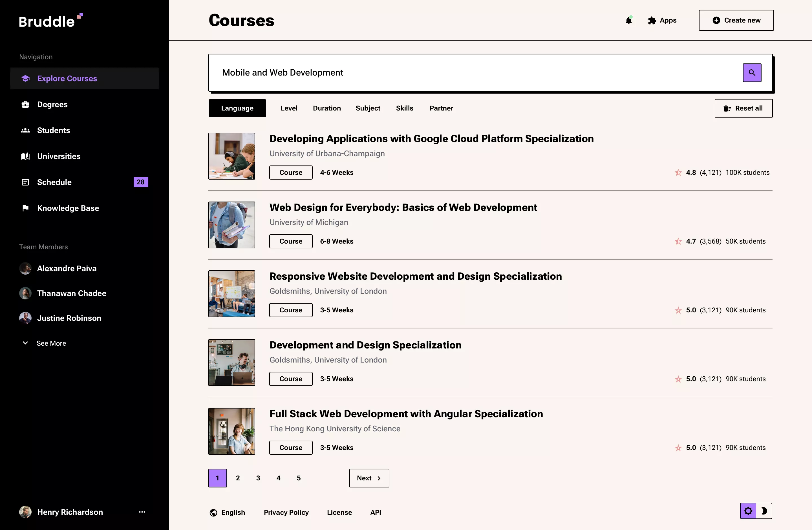The width and height of the screenshot is (812, 530).
Task: Click the Create new button
Action: click(736, 20)
